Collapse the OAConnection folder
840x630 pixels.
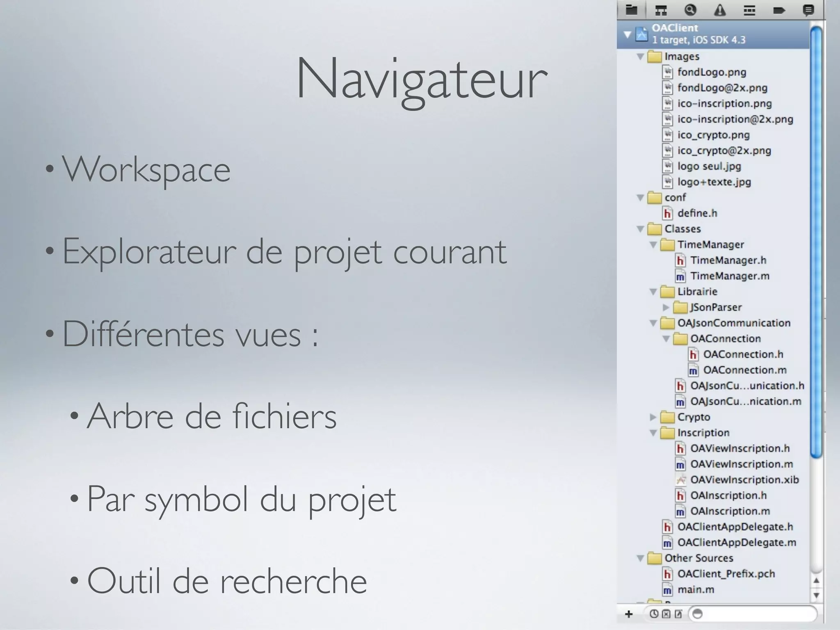pos(666,339)
